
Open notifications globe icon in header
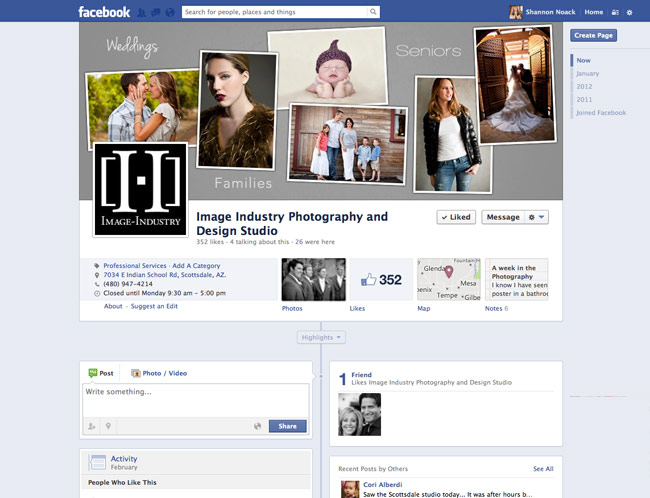170,12
